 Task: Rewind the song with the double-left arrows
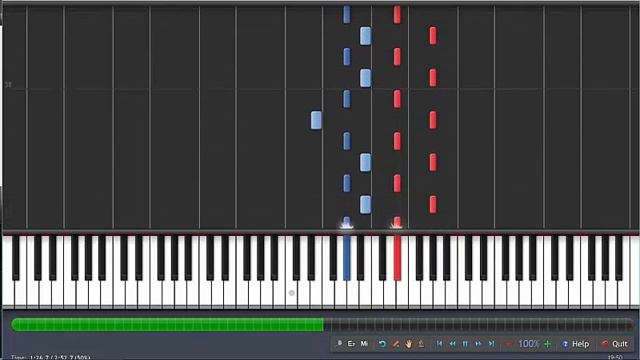tap(452, 344)
